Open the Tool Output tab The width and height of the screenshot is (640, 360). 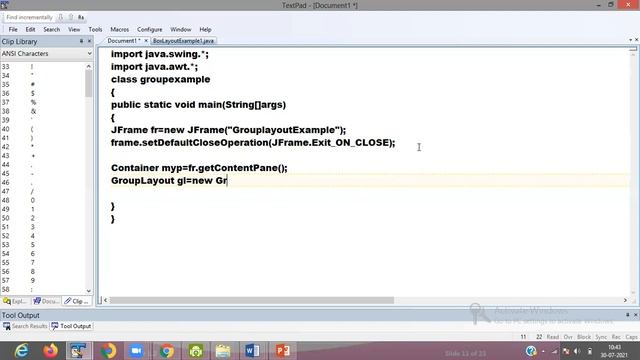71,326
